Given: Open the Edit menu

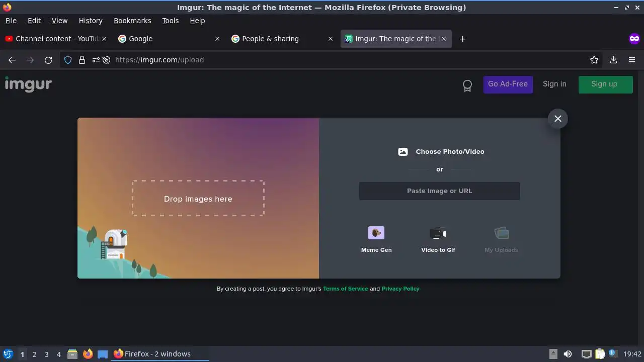Looking at the screenshot, I should pyautogui.click(x=34, y=21).
